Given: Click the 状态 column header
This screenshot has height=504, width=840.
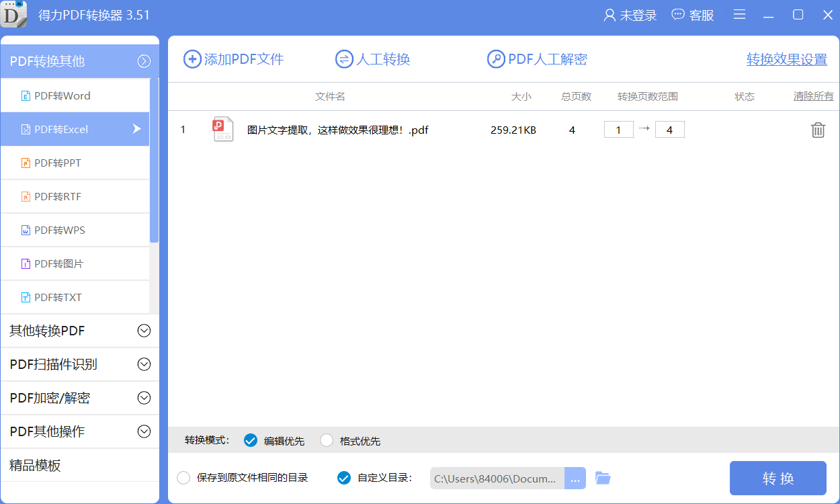Looking at the screenshot, I should [x=745, y=97].
